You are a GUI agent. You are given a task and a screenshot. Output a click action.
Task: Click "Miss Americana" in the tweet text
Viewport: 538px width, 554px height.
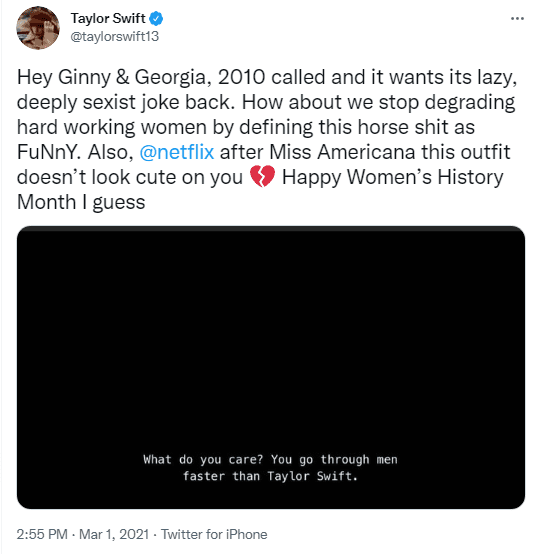tap(342, 152)
